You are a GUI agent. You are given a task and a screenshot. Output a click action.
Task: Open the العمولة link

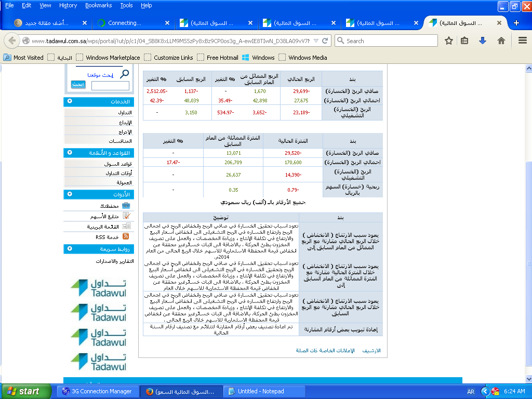(x=124, y=182)
